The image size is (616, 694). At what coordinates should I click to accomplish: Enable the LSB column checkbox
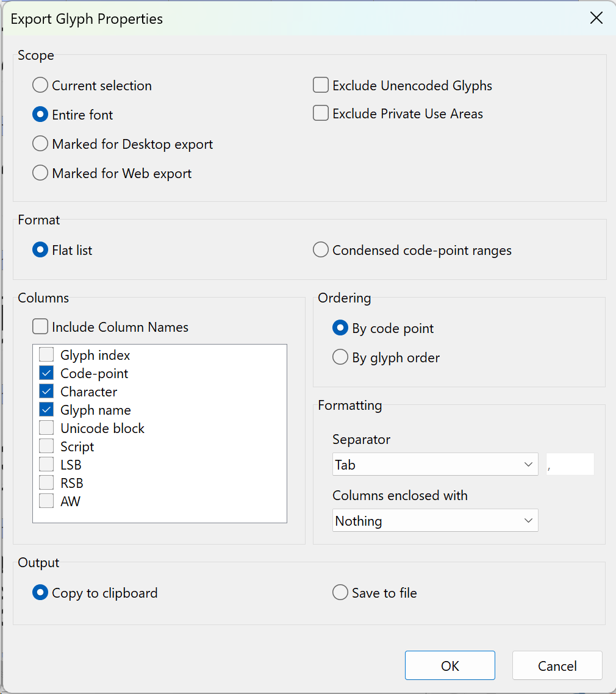(46, 465)
